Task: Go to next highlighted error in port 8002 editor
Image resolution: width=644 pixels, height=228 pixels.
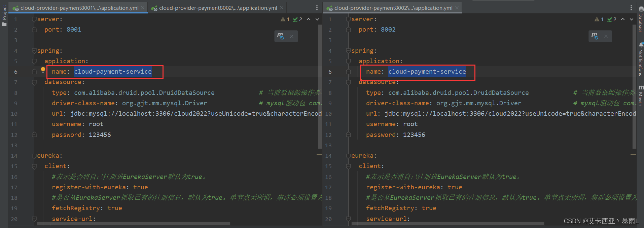Action: 632,19
